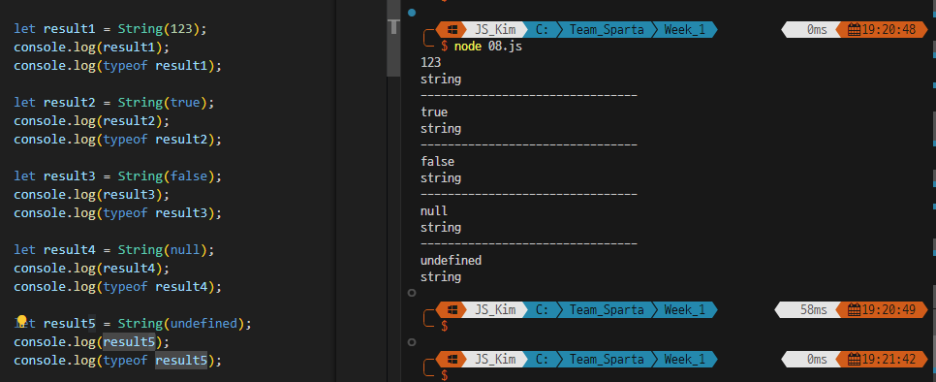Click the 'string' output directly under '123'
The height and width of the screenshot is (382, 936).
click(x=441, y=79)
